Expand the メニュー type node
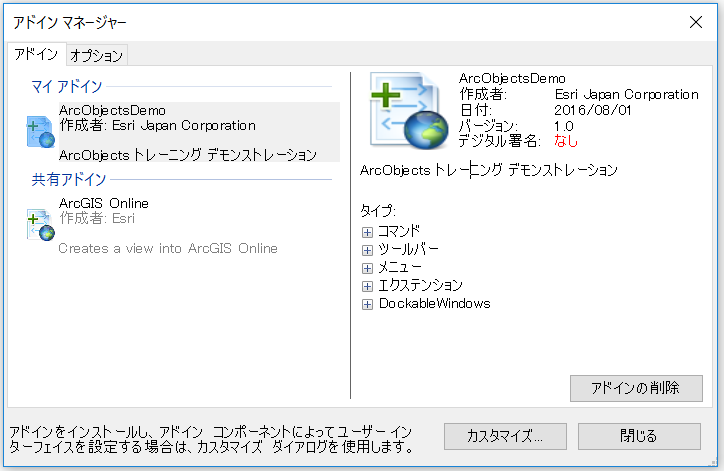Screen dimensions: 724x471 click(367, 268)
